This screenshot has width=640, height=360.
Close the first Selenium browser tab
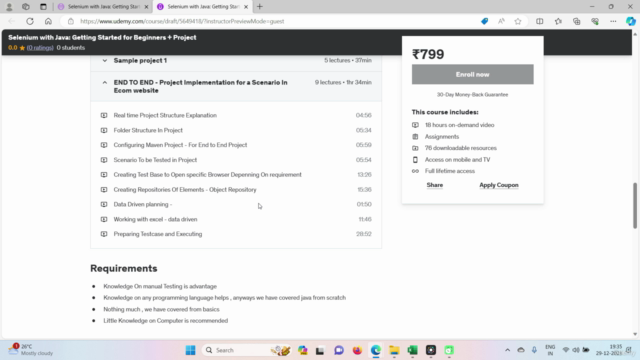click(146, 7)
